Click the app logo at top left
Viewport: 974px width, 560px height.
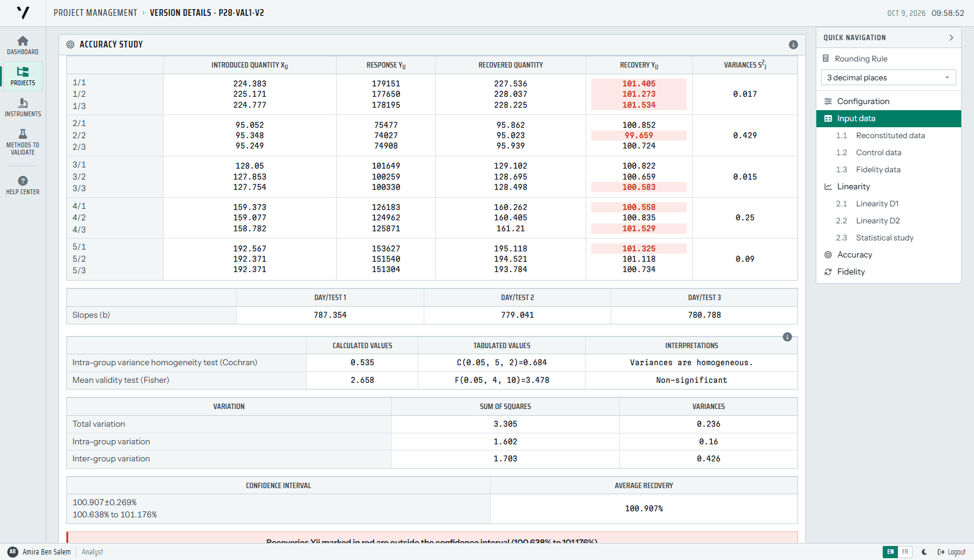tap(23, 13)
